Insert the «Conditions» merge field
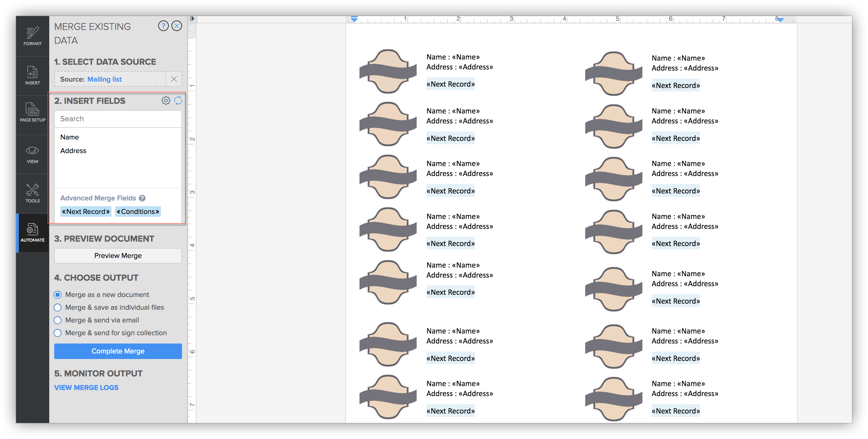Image resolution: width=868 pixels, height=439 pixels. [138, 211]
